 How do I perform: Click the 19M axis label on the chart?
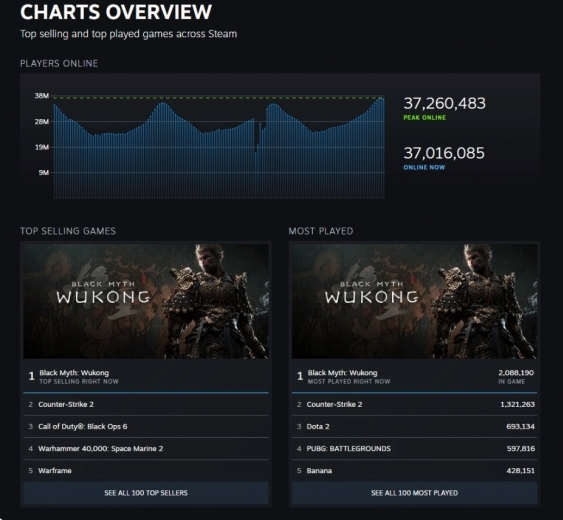tap(42, 147)
